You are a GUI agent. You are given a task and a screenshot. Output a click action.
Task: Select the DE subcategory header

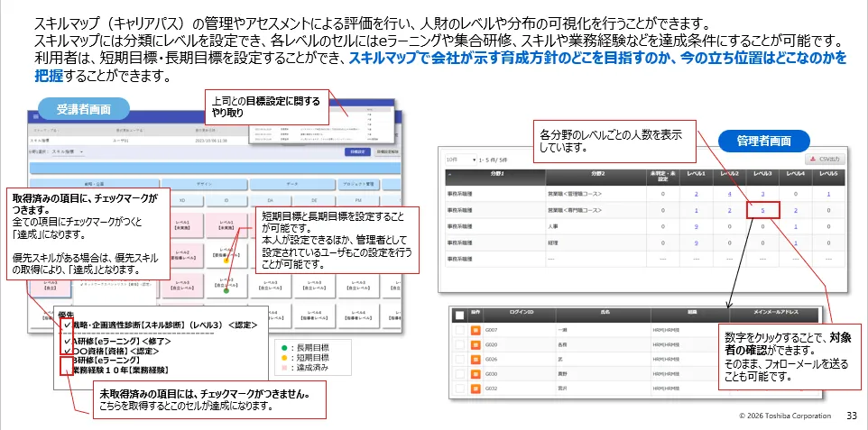click(x=313, y=199)
